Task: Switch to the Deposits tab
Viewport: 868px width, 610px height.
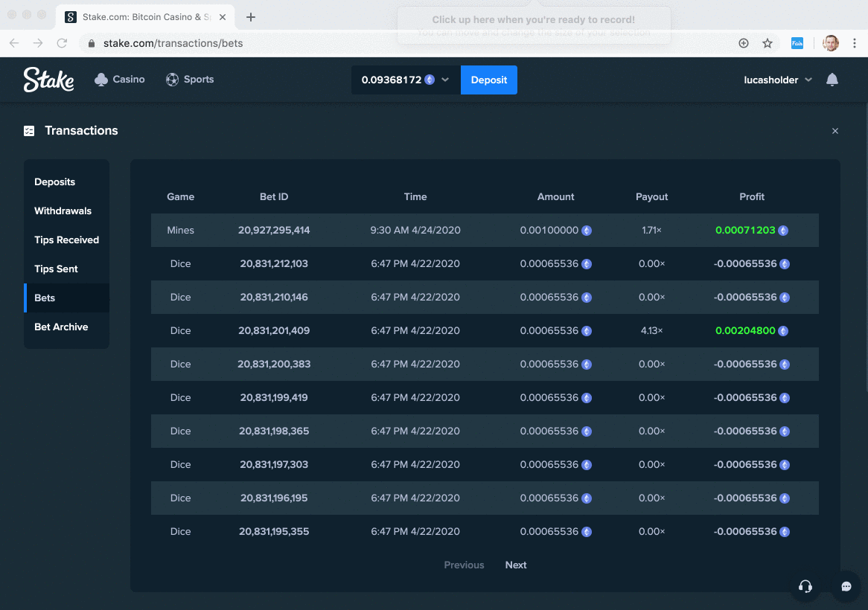Action: point(66,182)
